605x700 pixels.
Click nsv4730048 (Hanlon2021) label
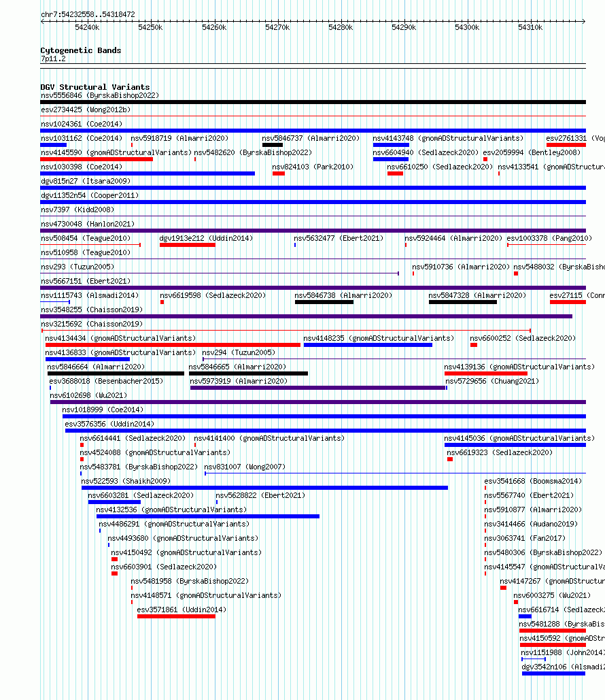88,224
